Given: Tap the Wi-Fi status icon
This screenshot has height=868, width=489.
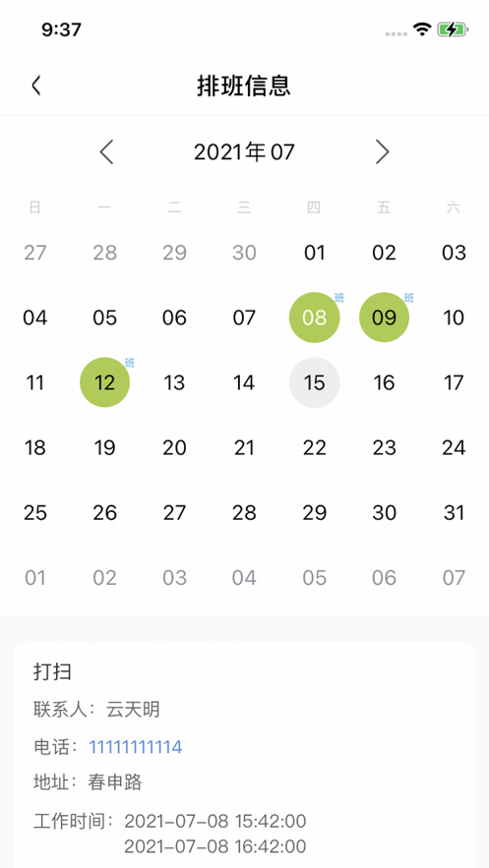Looking at the screenshot, I should (422, 29).
